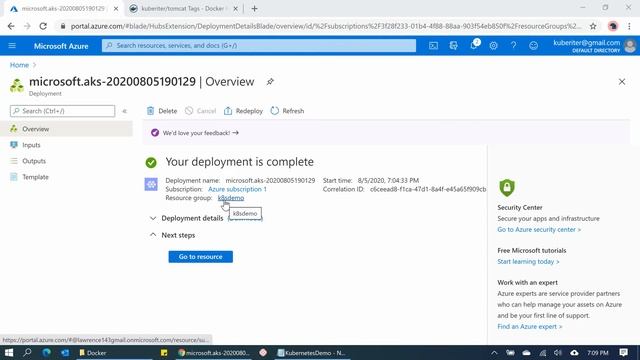The height and width of the screenshot is (360, 640).
Task: Open the Directory and subscription filter icon
Action: (x=453, y=46)
